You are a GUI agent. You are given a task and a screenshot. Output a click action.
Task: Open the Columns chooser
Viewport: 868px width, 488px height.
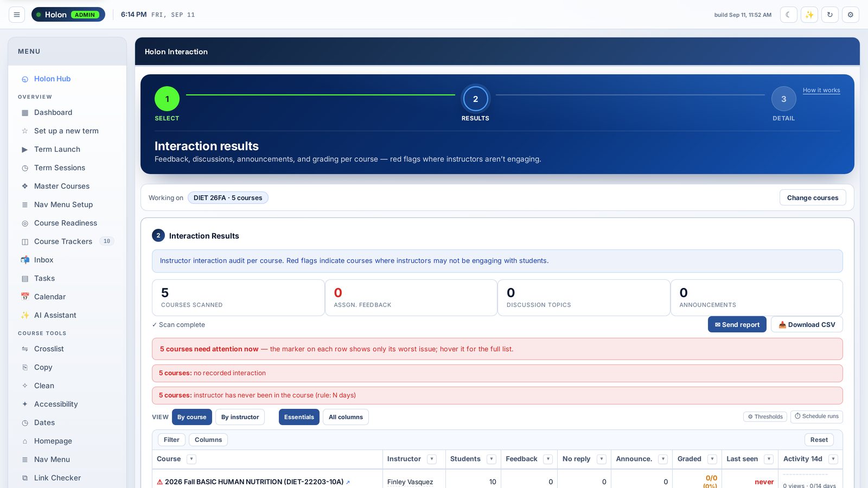[208, 440]
